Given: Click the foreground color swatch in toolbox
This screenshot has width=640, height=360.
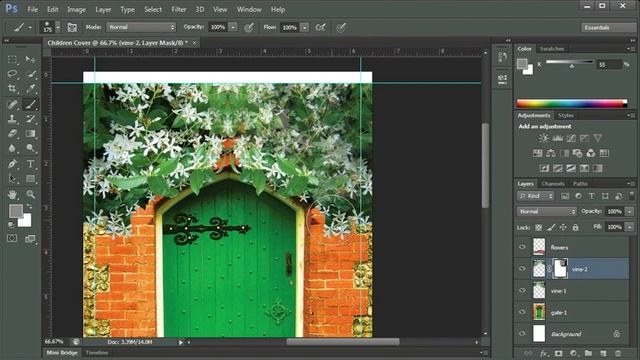Looking at the screenshot, I should [16, 211].
